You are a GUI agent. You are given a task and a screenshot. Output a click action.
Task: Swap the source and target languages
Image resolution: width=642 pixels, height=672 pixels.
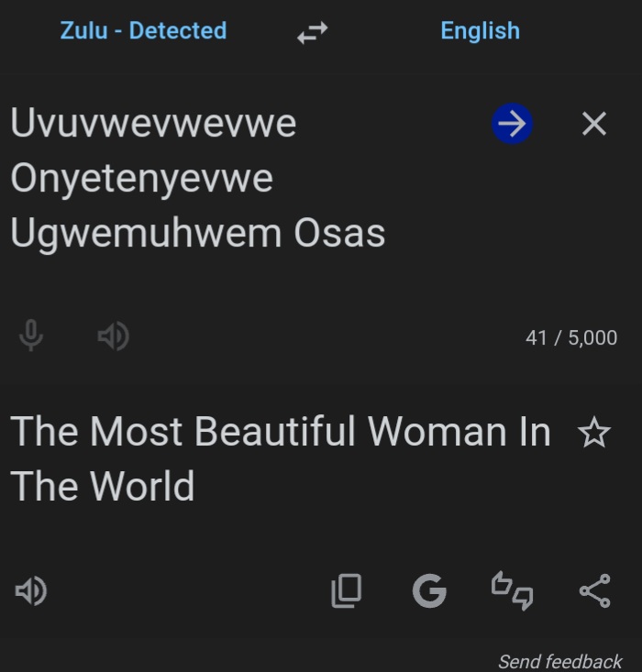point(313,33)
